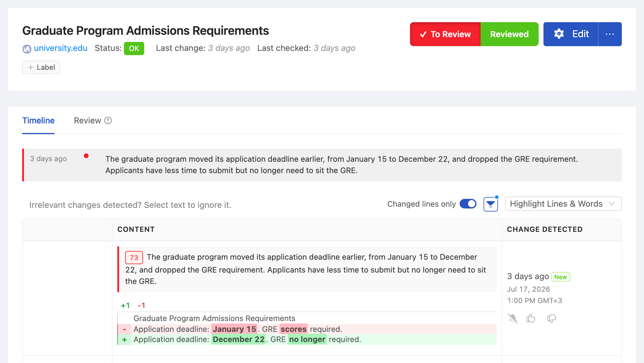Expand the Highlight Lines & Words dropdown

point(563,204)
